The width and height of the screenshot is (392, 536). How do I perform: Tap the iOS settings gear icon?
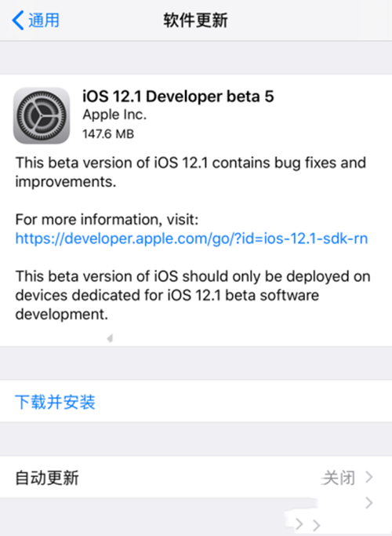click(42, 115)
